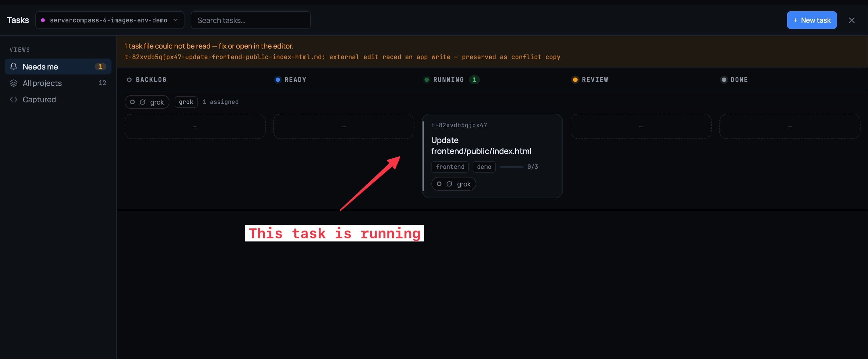
Task: Click the bell icon beside Needs me
Action: [x=13, y=66]
